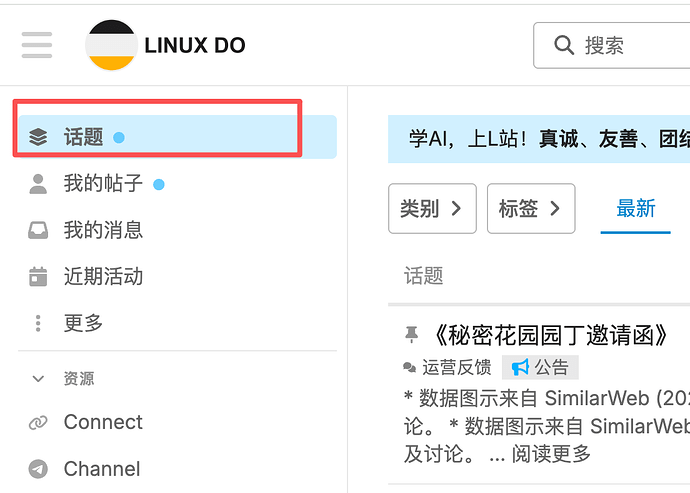The width and height of the screenshot is (690, 493).
Task: Open the LINUX DO logo homepage
Action: coord(166,45)
